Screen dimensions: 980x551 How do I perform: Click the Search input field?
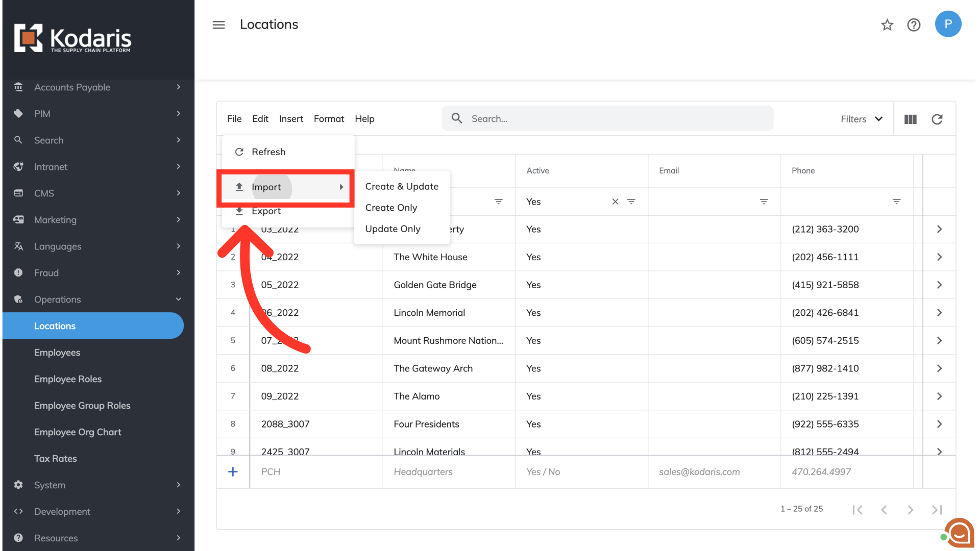point(607,119)
